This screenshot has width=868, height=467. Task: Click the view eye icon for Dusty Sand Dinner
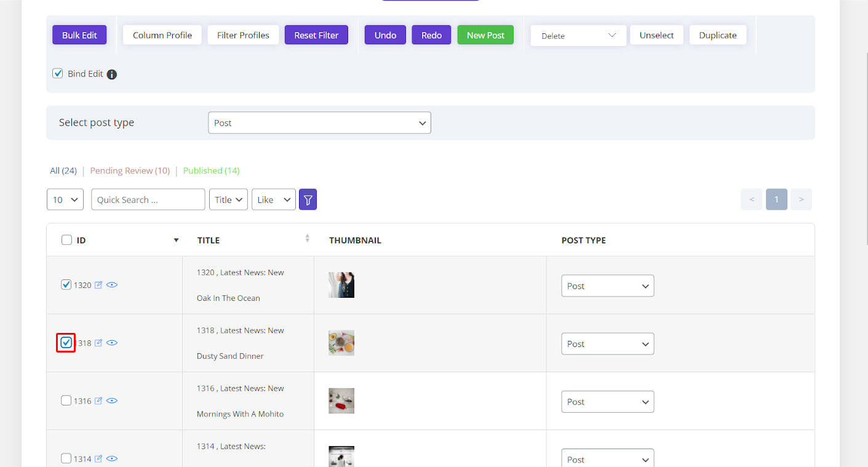tap(112, 343)
